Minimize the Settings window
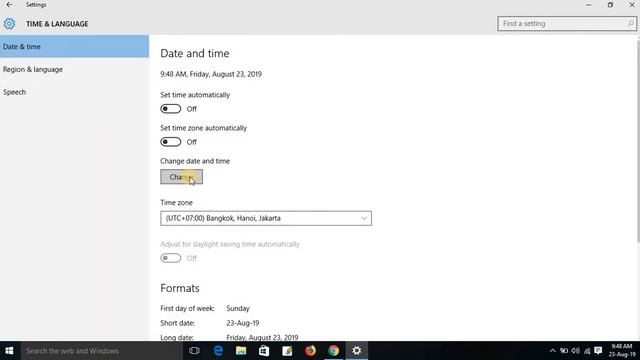This screenshot has height=360, width=640. coord(589,5)
